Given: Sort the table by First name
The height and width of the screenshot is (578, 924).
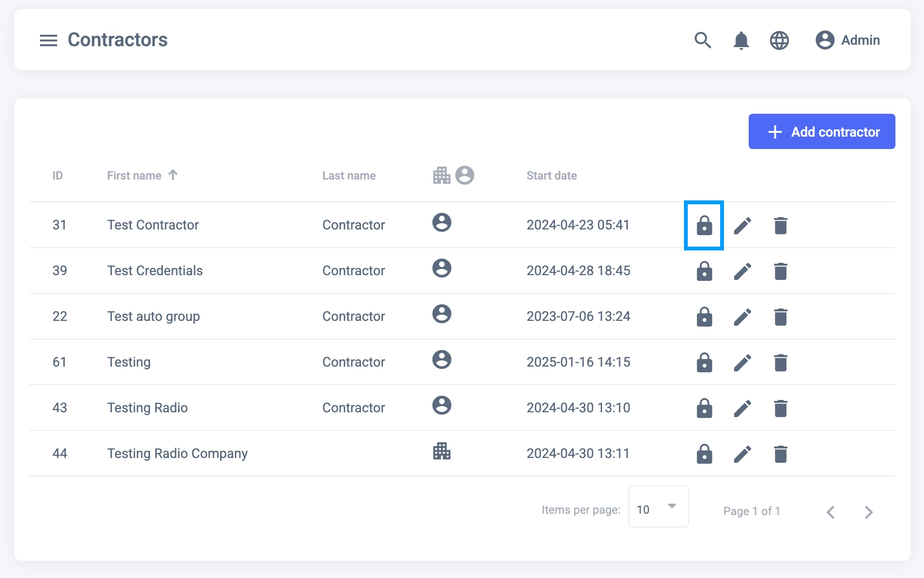Looking at the screenshot, I should click(135, 176).
